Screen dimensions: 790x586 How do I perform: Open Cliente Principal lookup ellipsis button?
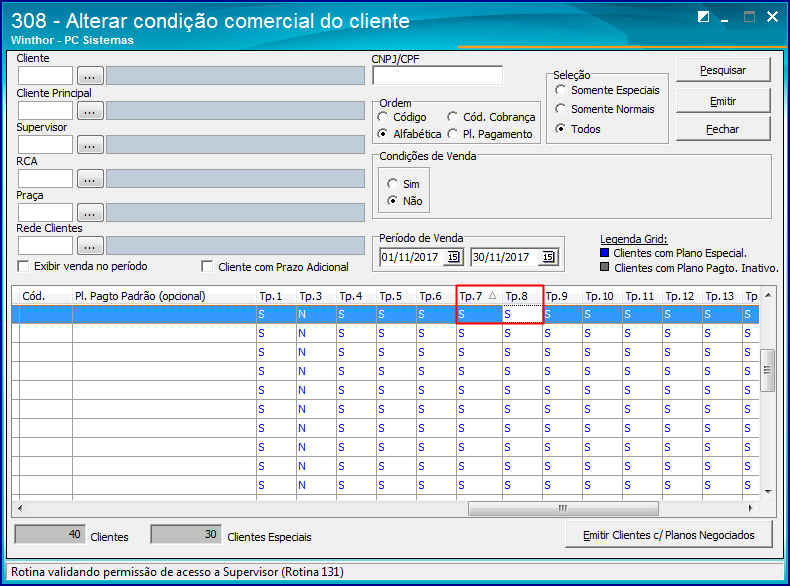[x=90, y=111]
